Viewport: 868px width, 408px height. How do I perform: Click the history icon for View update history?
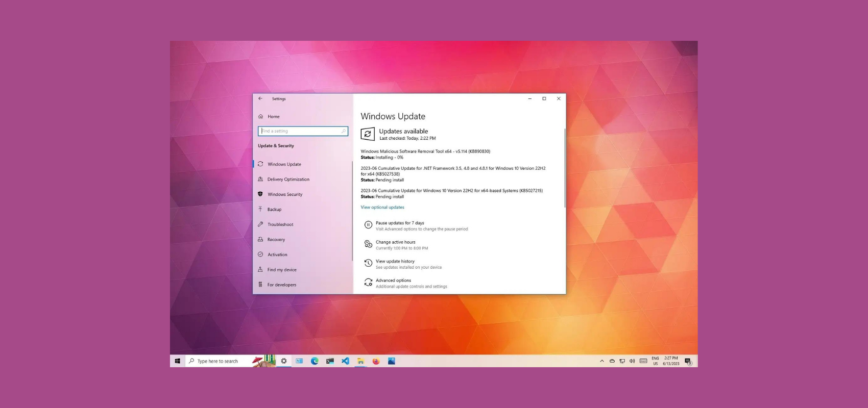pyautogui.click(x=368, y=263)
